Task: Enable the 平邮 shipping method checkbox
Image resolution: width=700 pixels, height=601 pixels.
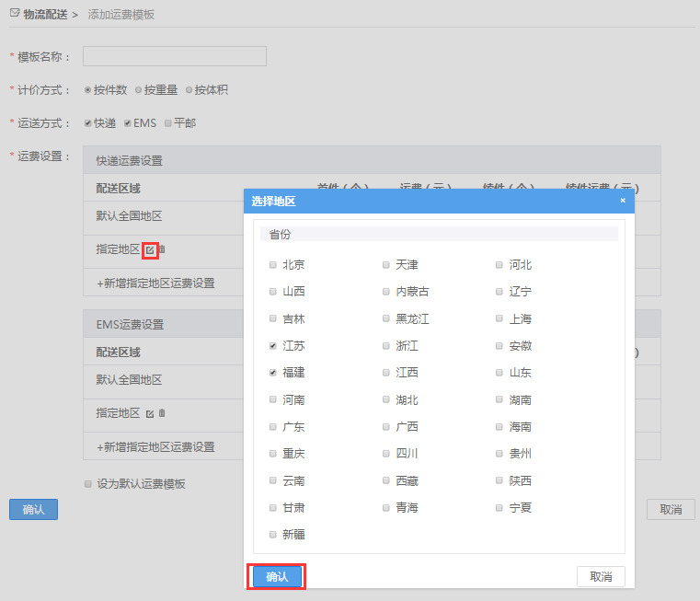Action: [x=167, y=123]
